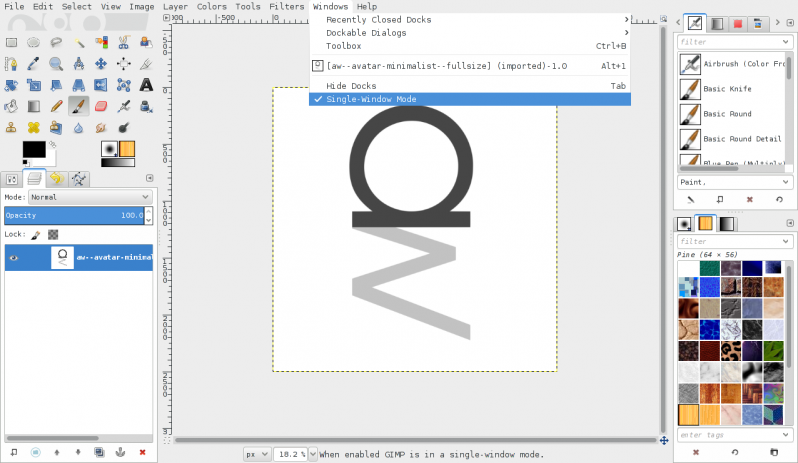Duplicate the layer button
The image size is (798, 463).
tap(99, 452)
